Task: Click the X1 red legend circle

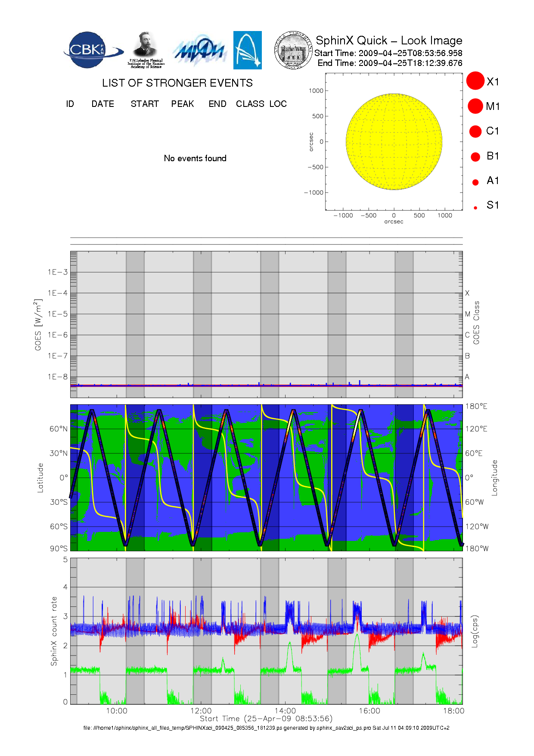Action: point(475,81)
